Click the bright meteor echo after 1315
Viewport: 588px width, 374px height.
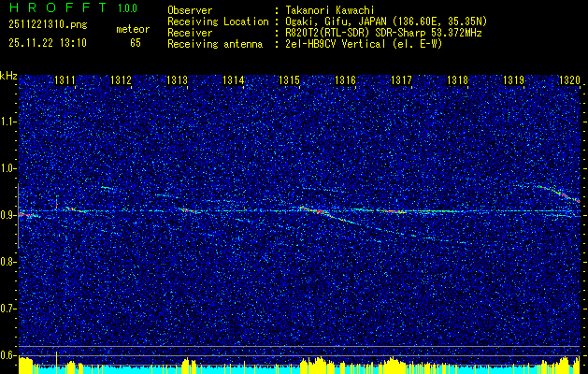(x=315, y=210)
